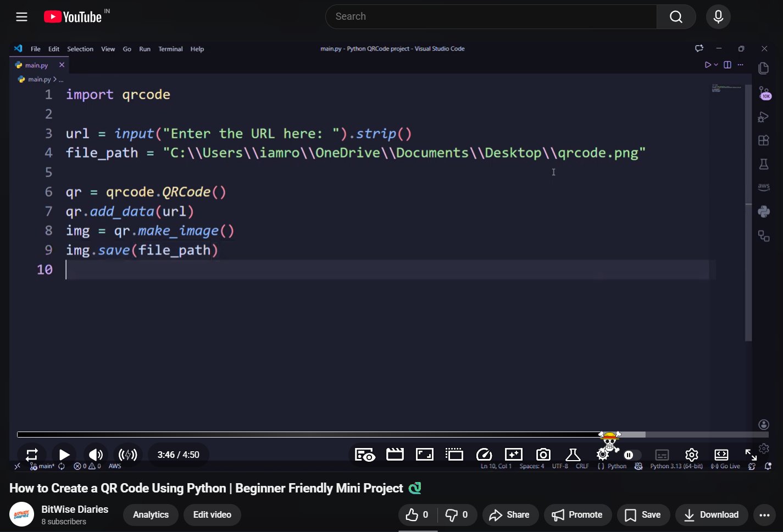Focus the YouTube search field
This screenshot has height=532, width=783.
tap(490, 17)
